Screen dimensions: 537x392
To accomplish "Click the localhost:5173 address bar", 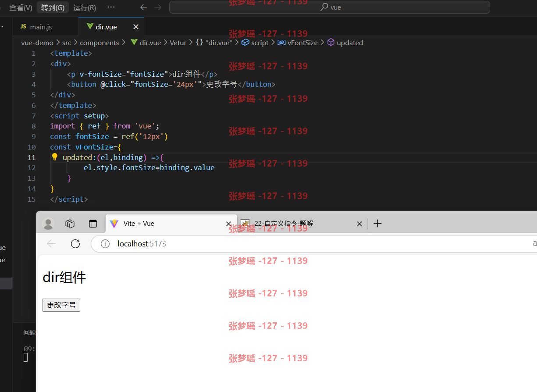I will [314, 244].
